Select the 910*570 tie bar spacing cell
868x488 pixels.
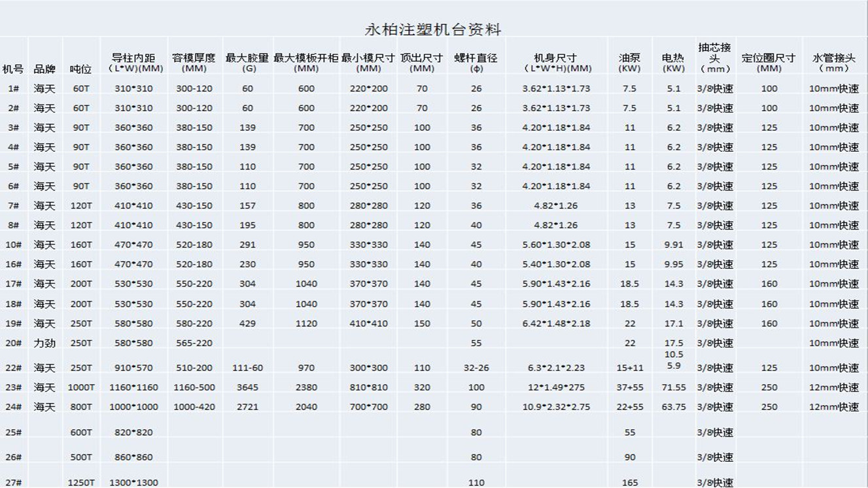point(133,368)
